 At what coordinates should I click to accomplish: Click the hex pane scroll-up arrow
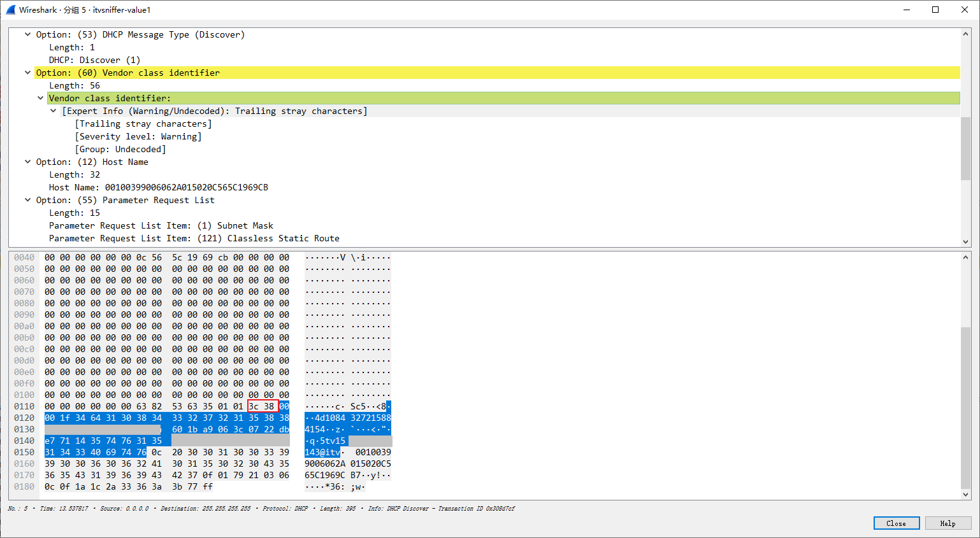[x=965, y=257]
